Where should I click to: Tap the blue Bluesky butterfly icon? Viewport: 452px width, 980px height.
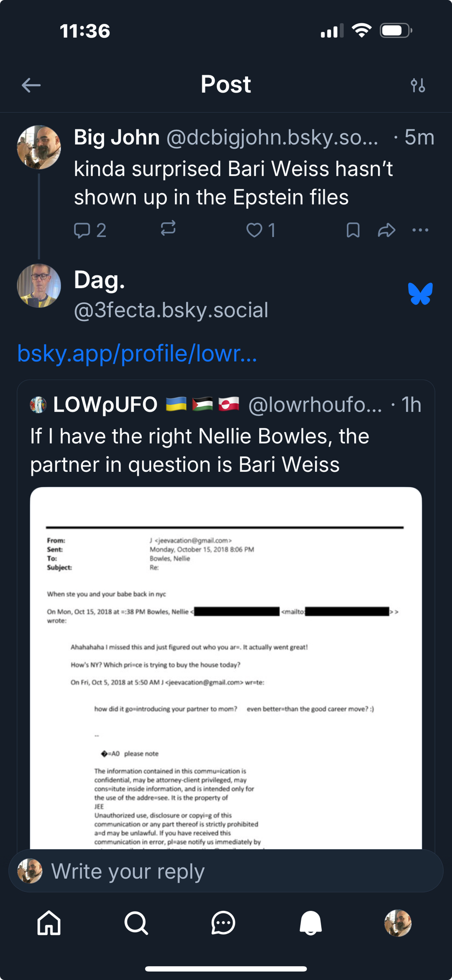pos(420,294)
